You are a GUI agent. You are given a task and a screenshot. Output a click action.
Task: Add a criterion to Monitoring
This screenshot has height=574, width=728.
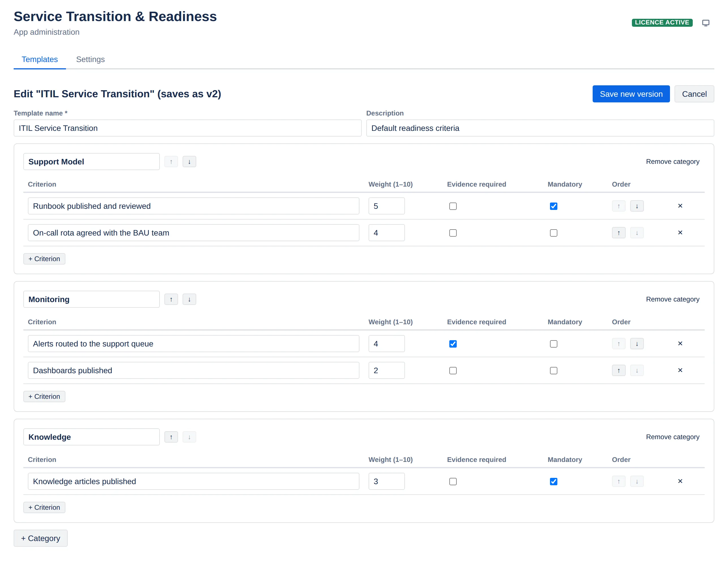[44, 396]
